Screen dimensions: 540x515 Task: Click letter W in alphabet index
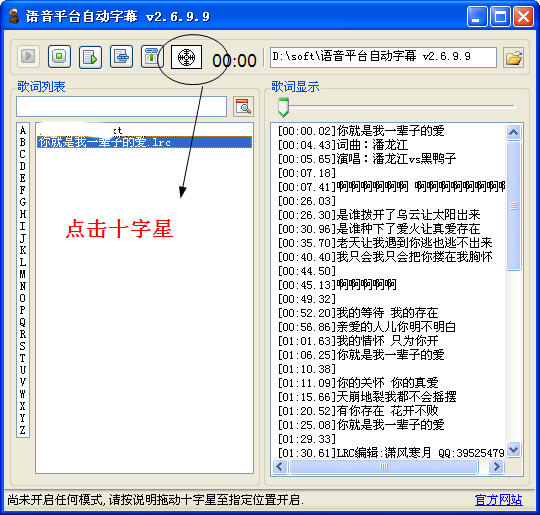(23, 394)
